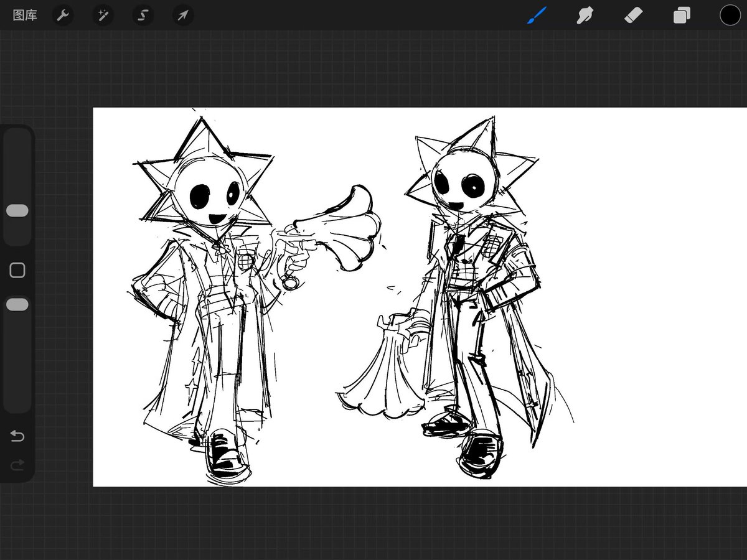Open the Gallery (图库) button

(x=25, y=15)
